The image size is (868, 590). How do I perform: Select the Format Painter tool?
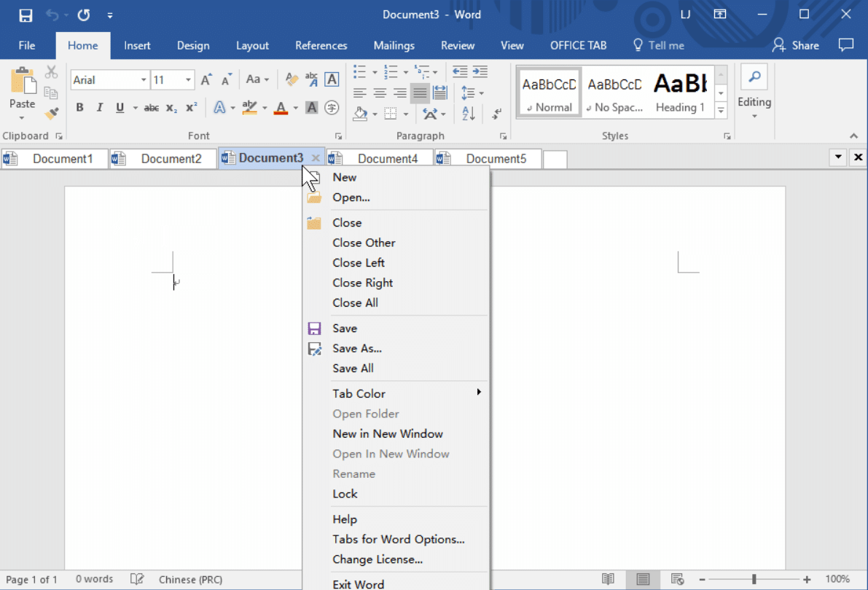tap(51, 113)
